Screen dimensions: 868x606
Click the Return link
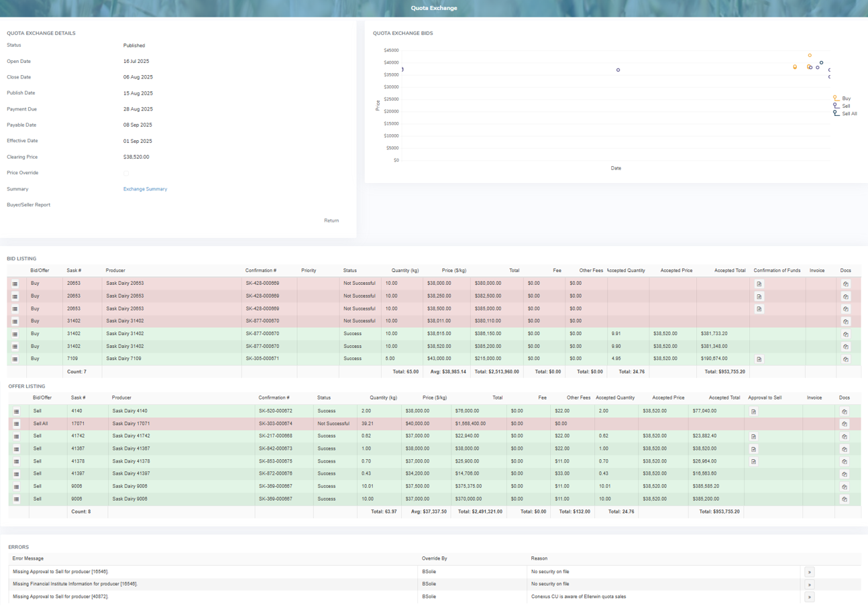(x=331, y=221)
